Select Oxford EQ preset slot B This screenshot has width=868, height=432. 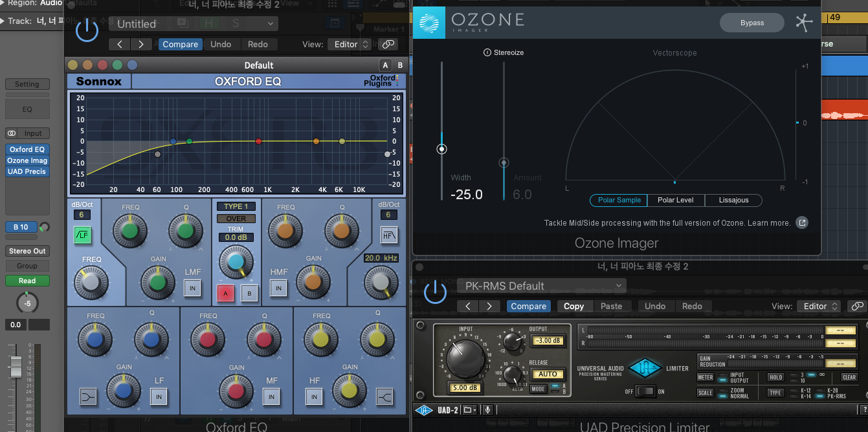(400, 65)
